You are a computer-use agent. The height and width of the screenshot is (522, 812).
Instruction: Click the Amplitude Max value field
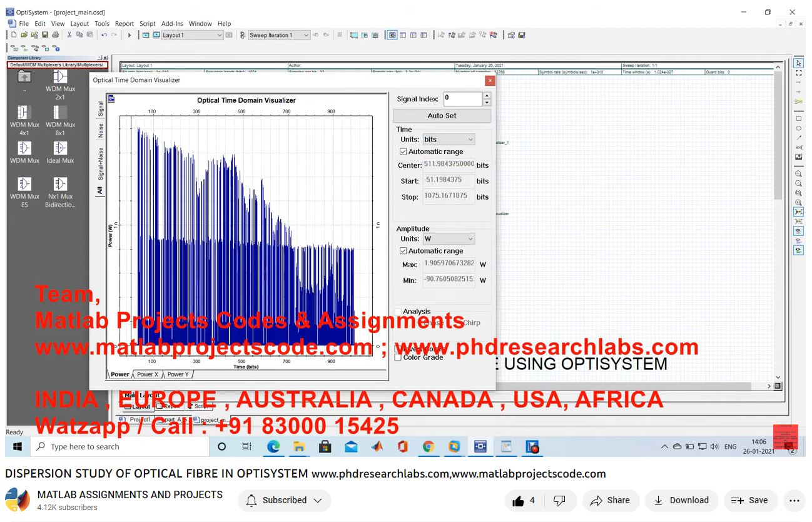pos(449,264)
